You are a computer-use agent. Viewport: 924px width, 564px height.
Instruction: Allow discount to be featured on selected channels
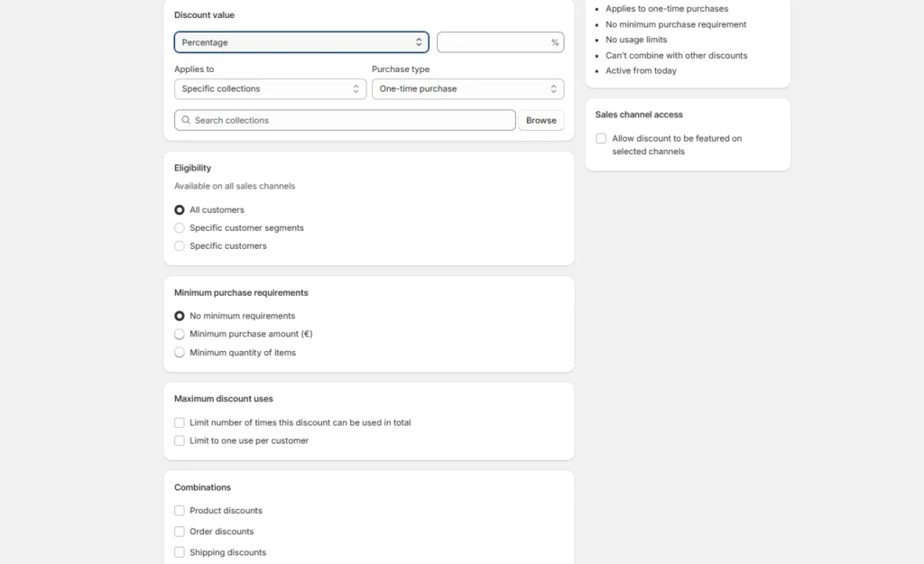coord(601,138)
